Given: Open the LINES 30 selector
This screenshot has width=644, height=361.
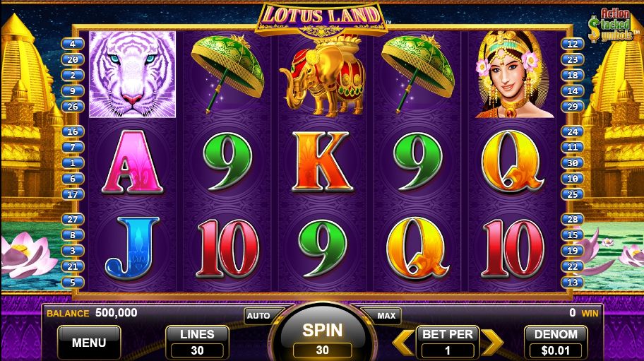Looking at the screenshot, I should 197,343.
